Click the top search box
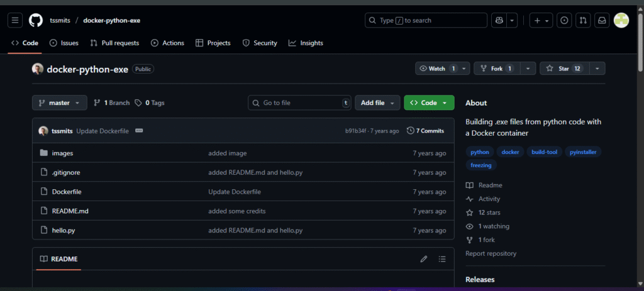The width and height of the screenshot is (644, 291). point(426,20)
